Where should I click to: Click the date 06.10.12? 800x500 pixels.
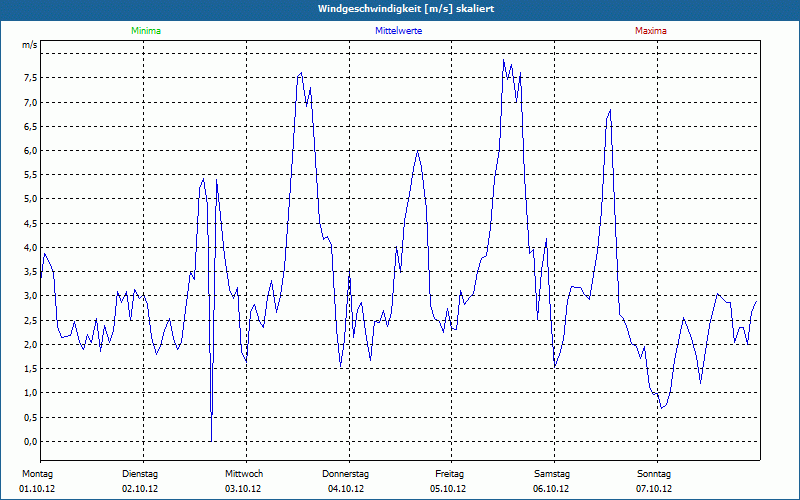(x=551, y=488)
